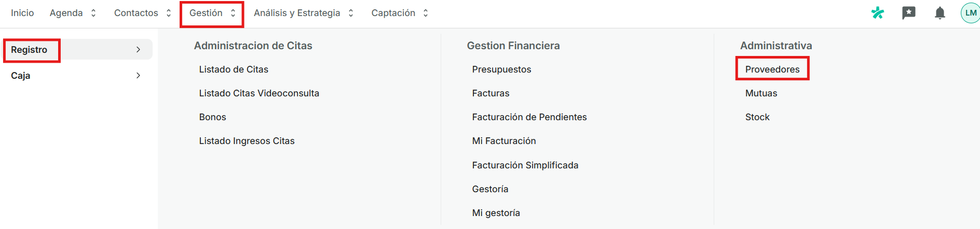
Task: Click the green asterisk star icon
Action: (878, 13)
